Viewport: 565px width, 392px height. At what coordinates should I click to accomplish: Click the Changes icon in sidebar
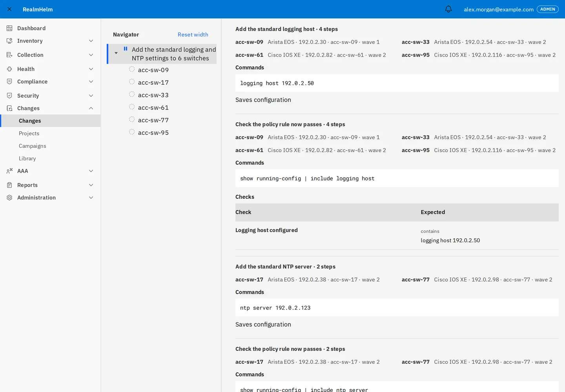(x=9, y=108)
